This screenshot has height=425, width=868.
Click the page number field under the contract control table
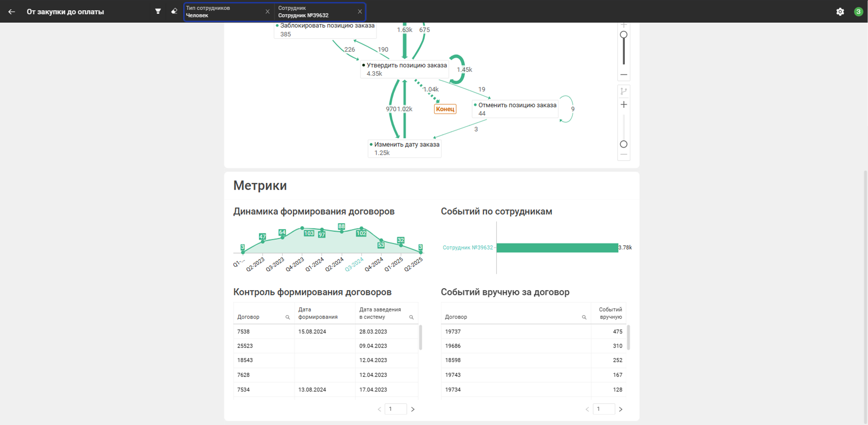(x=395, y=409)
